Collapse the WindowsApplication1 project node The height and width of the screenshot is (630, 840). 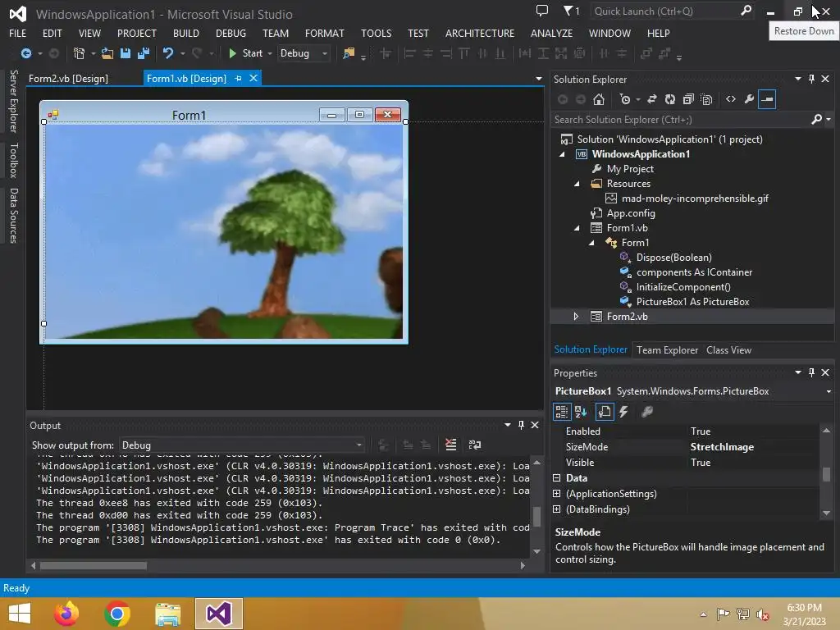pyautogui.click(x=562, y=154)
